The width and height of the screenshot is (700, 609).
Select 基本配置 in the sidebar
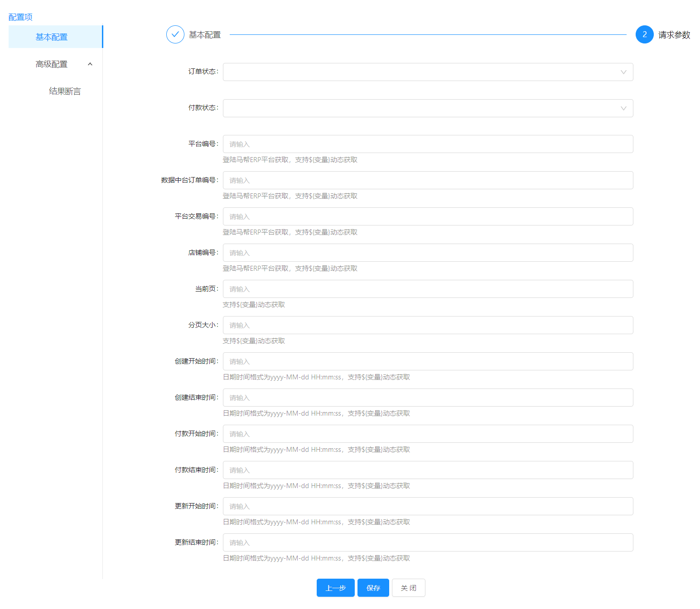[x=52, y=37]
